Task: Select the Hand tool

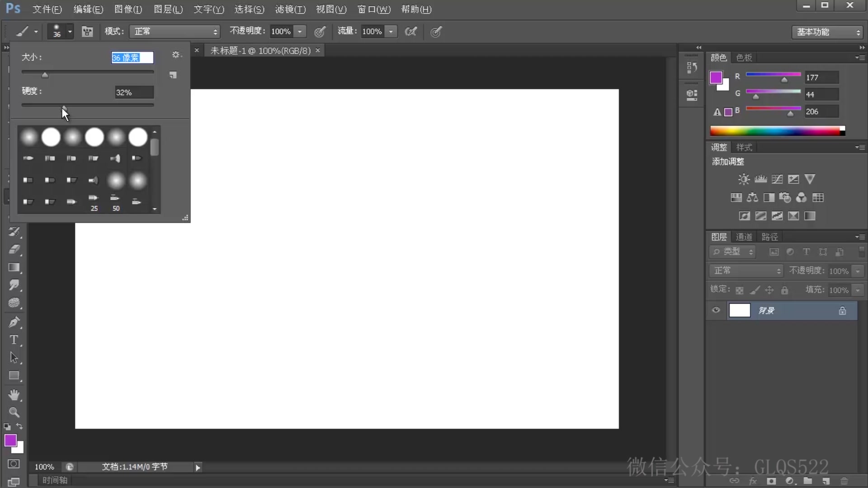Action: pos(14,394)
